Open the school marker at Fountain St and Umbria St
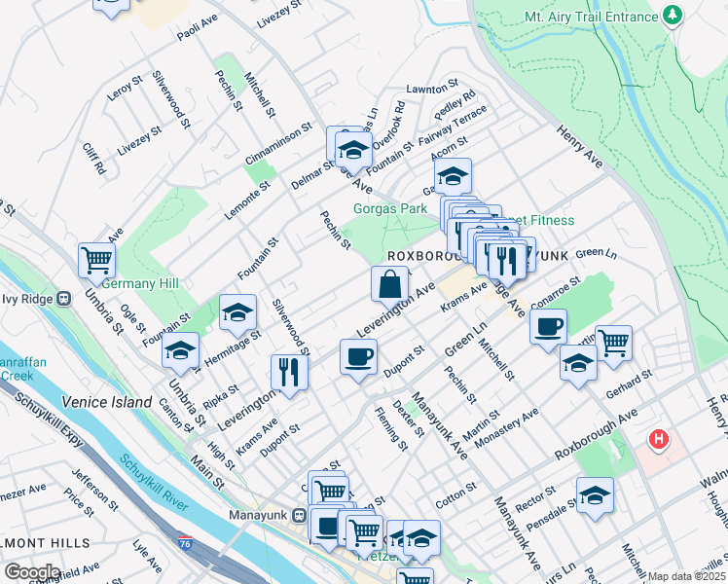The image size is (728, 584). tap(181, 352)
